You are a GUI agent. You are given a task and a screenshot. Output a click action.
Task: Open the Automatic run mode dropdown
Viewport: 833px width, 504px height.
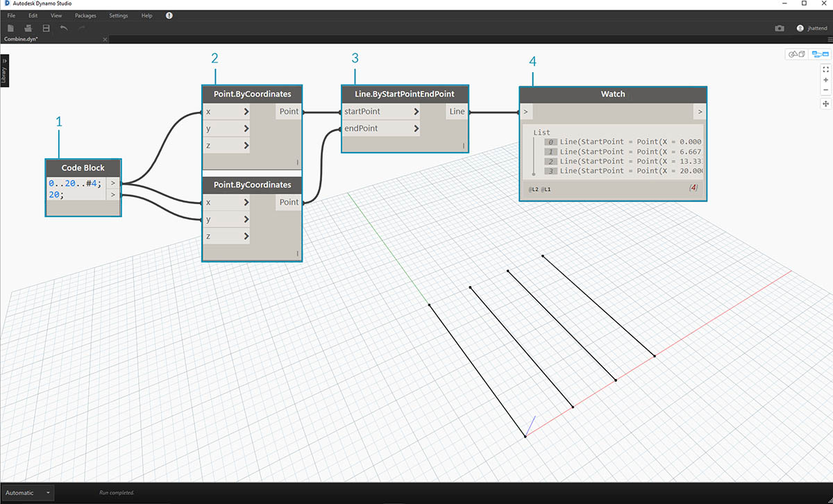click(28, 493)
